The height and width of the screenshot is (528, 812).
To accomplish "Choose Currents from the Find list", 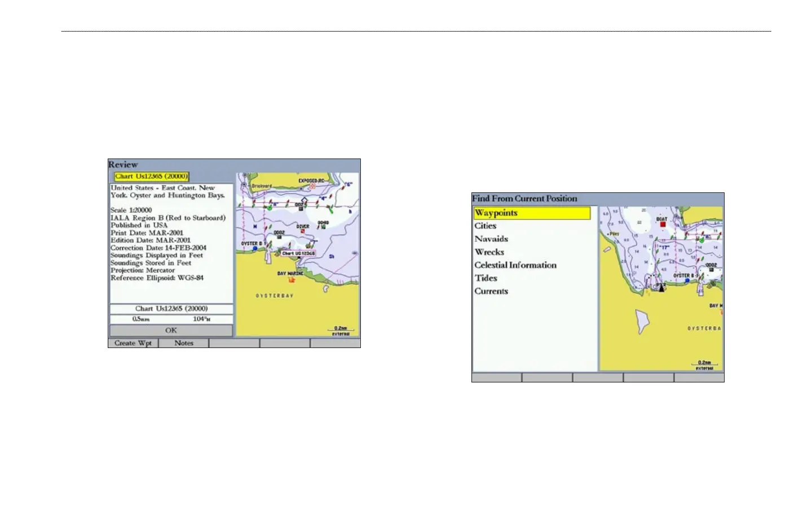I will tap(491, 291).
